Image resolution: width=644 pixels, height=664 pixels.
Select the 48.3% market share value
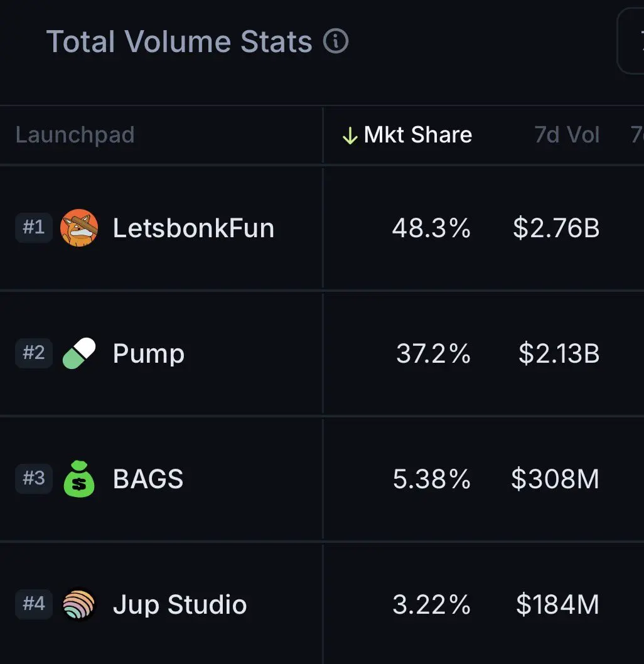pyautogui.click(x=431, y=228)
